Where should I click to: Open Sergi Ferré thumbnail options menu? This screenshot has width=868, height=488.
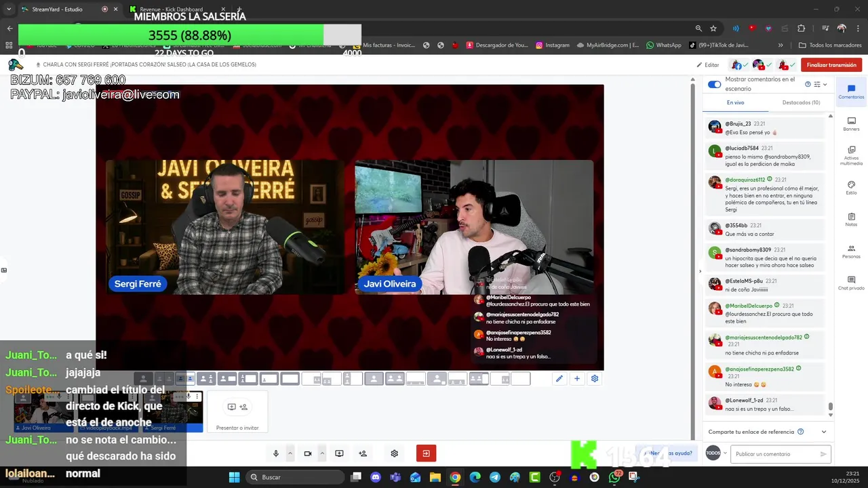click(197, 396)
